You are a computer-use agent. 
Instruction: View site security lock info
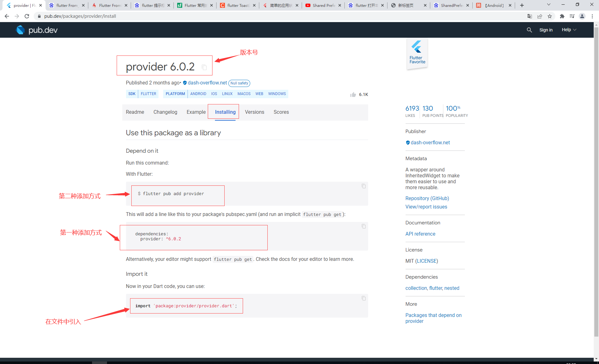[x=39, y=16]
